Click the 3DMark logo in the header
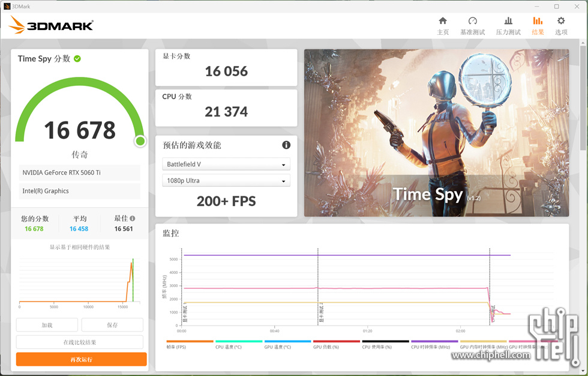The width and height of the screenshot is (588, 376). tap(51, 25)
